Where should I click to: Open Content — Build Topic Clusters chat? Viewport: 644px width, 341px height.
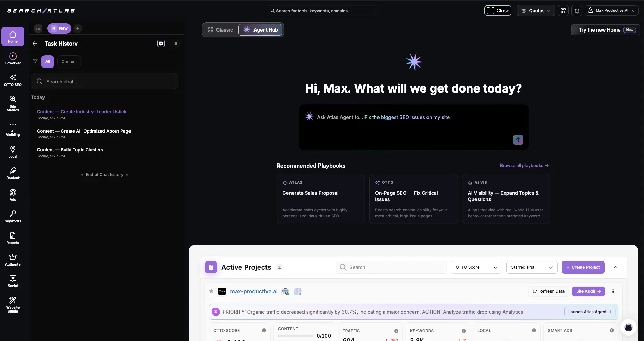70,153
